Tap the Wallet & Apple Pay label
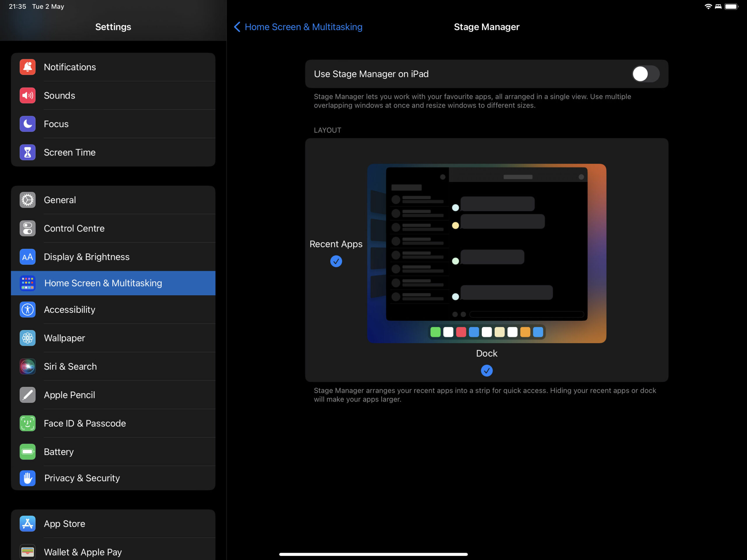 83,552
